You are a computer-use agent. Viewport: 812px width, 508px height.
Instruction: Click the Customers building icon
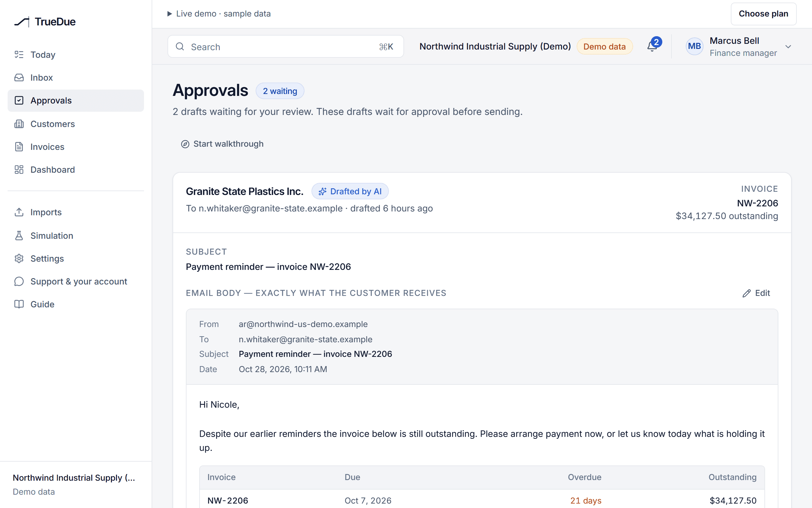click(x=19, y=124)
